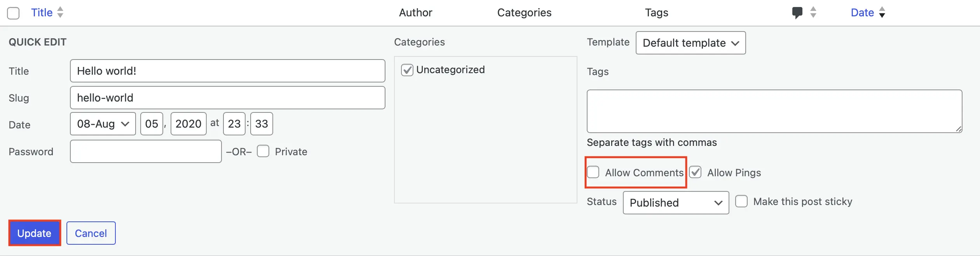The width and height of the screenshot is (980, 256).
Task: Select the Slug field showing hello-world
Action: 227,98
